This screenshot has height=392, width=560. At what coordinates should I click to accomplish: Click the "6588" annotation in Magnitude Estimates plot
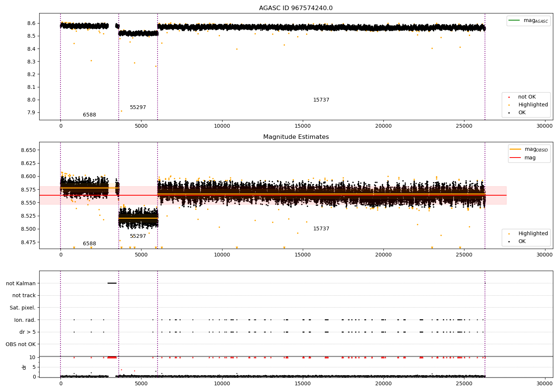pos(89,244)
